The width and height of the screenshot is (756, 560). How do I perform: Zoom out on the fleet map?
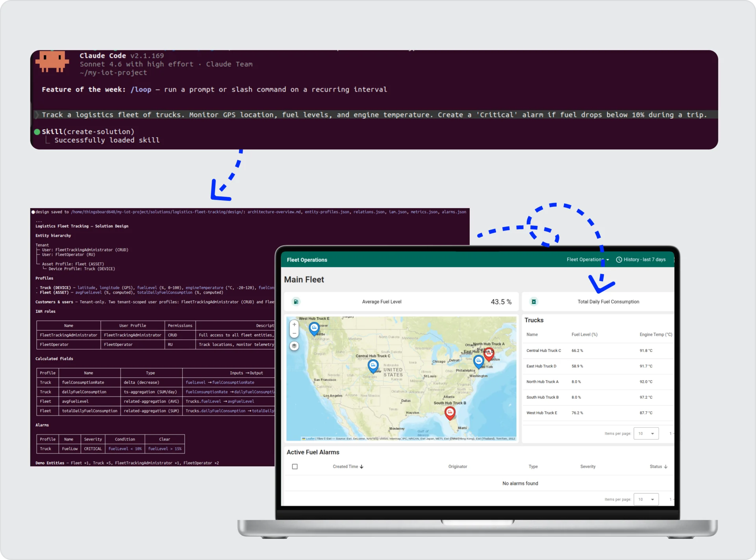coord(294,333)
